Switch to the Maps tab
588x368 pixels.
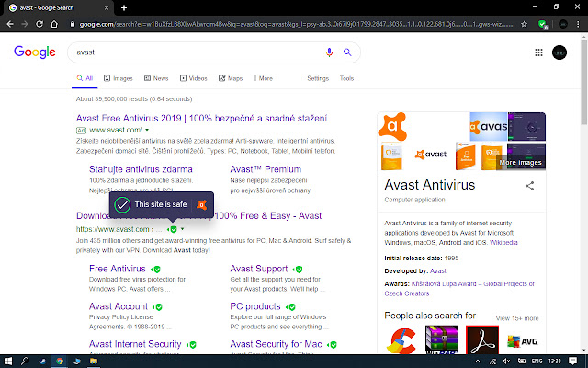pyautogui.click(x=231, y=78)
